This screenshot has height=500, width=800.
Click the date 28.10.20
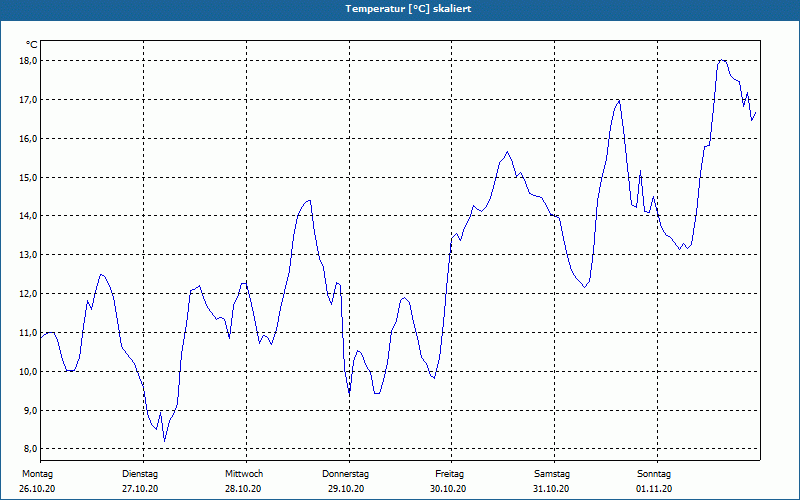point(243,489)
